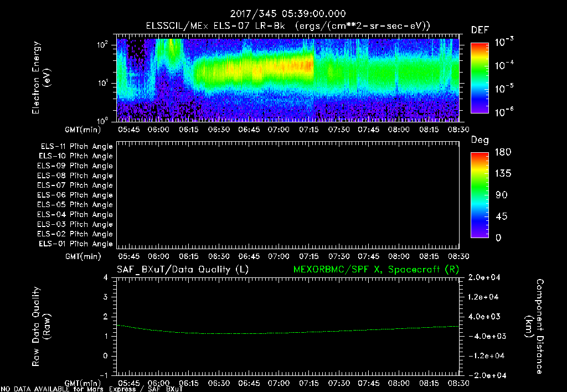Image resolution: width=567 pixels, height=392 pixels.
Task: Click the Raw Data Quality axis label
Action: click(41, 327)
